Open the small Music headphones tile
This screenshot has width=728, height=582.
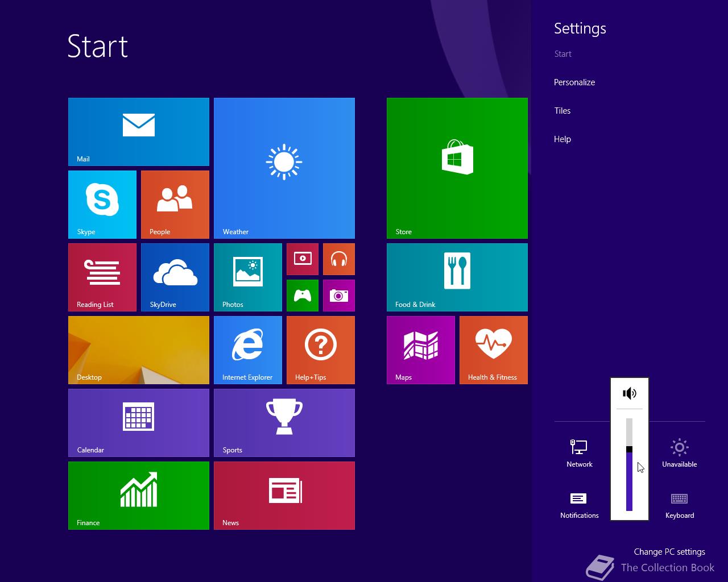(x=339, y=259)
